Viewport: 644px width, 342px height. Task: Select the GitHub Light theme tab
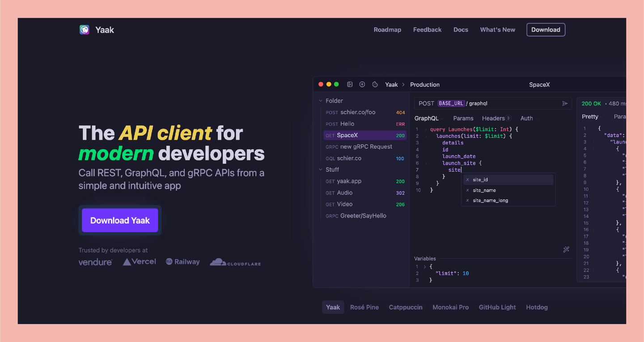(497, 307)
